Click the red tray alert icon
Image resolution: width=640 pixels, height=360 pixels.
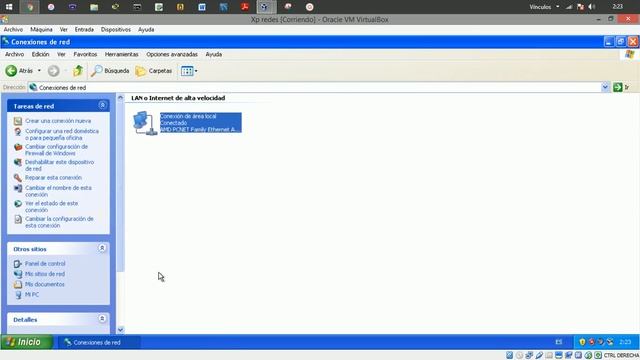591,342
